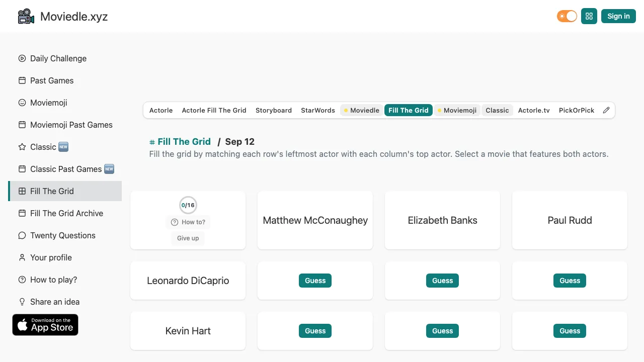Open Your profile in sidebar
Image resolution: width=644 pixels, height=362 pixels.
(x=65, y=257)
